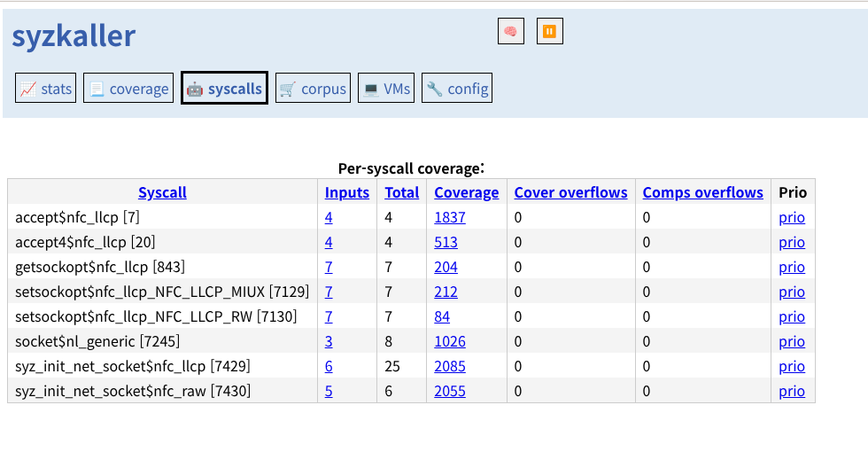Open coverage link 513

coord(446,242)
